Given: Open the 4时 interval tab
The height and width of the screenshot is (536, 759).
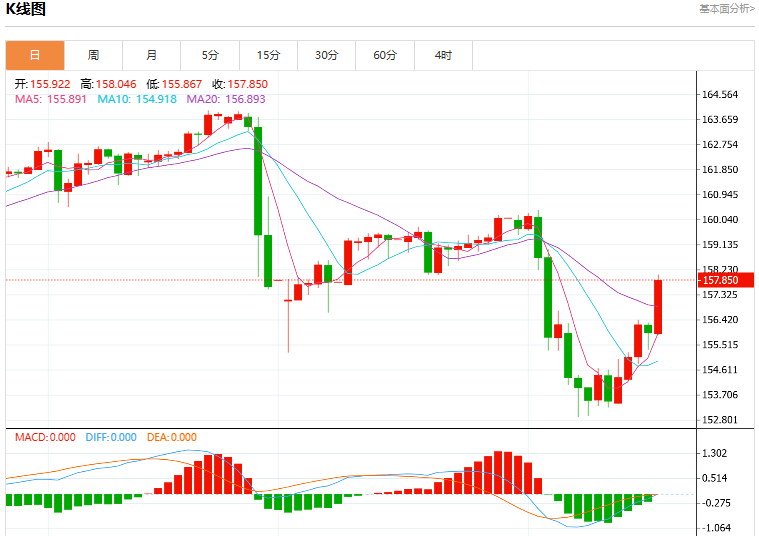Looking at the screenshot, I should pyautogui.click(x=443, y=55).
